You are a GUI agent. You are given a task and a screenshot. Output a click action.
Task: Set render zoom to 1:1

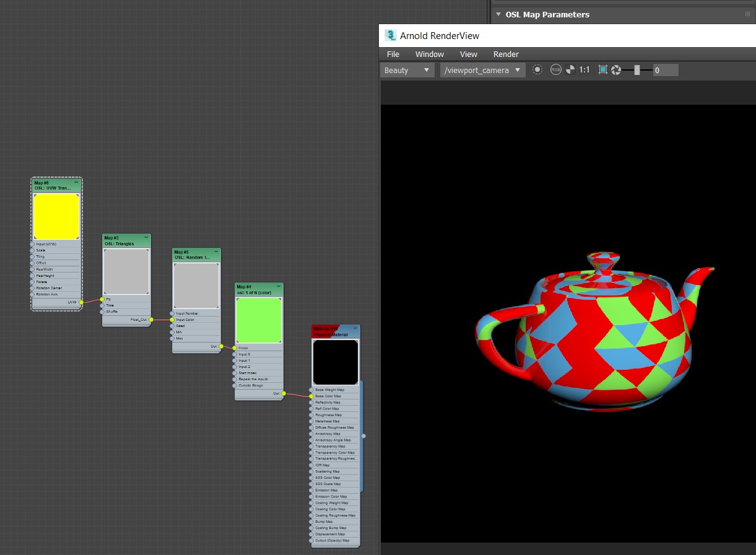pos(584,70)
